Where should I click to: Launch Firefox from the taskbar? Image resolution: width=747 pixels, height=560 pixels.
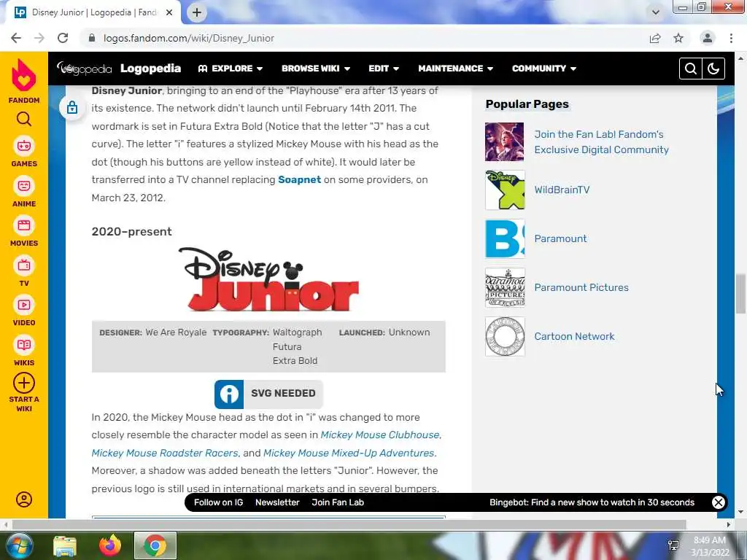point(110,545)
